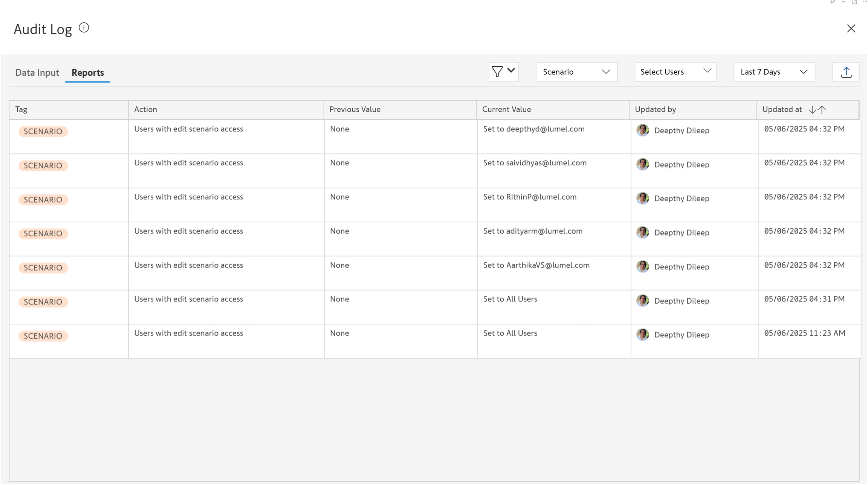This screenshot has height=485, width=868.
Task: Open the Select Users dropdown
Action: coord(675,72)
